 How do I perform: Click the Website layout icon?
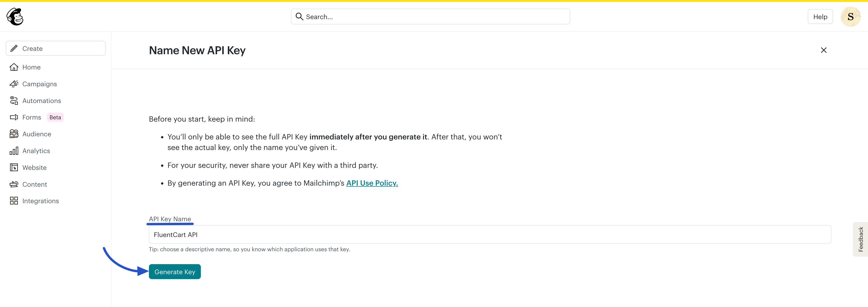14,167
